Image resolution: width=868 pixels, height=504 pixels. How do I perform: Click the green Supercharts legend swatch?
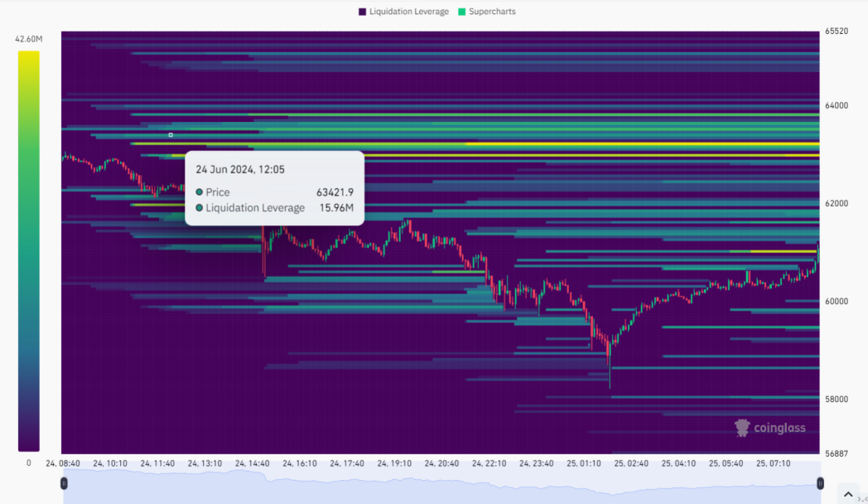pyautogui.click(x=461, y=12)
